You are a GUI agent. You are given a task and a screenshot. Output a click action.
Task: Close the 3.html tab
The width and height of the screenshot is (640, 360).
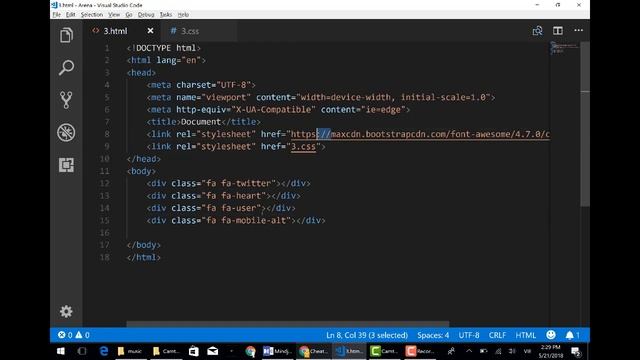click(150, 31)
